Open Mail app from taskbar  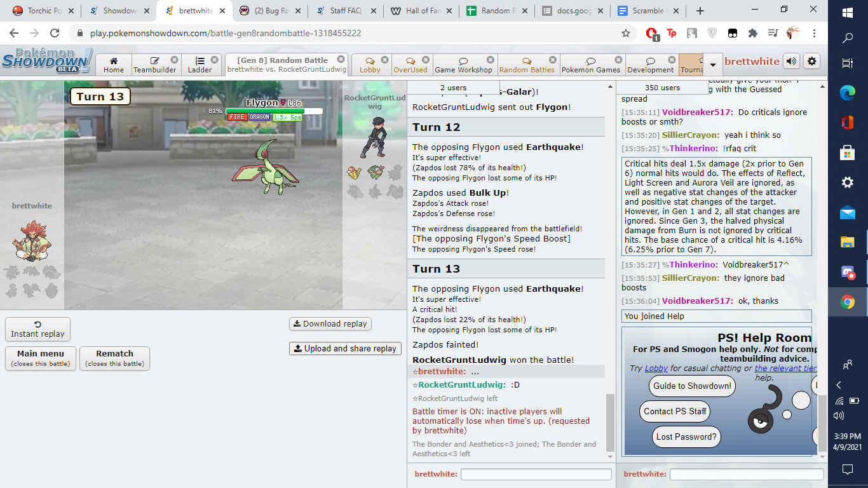[848, 212]
